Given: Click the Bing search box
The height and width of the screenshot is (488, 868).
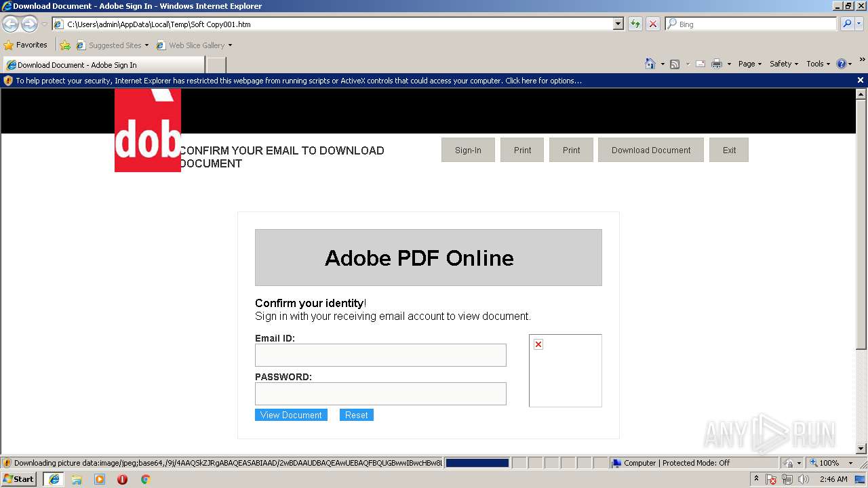Looking at the screenshot, I should (x=751, y=24).
